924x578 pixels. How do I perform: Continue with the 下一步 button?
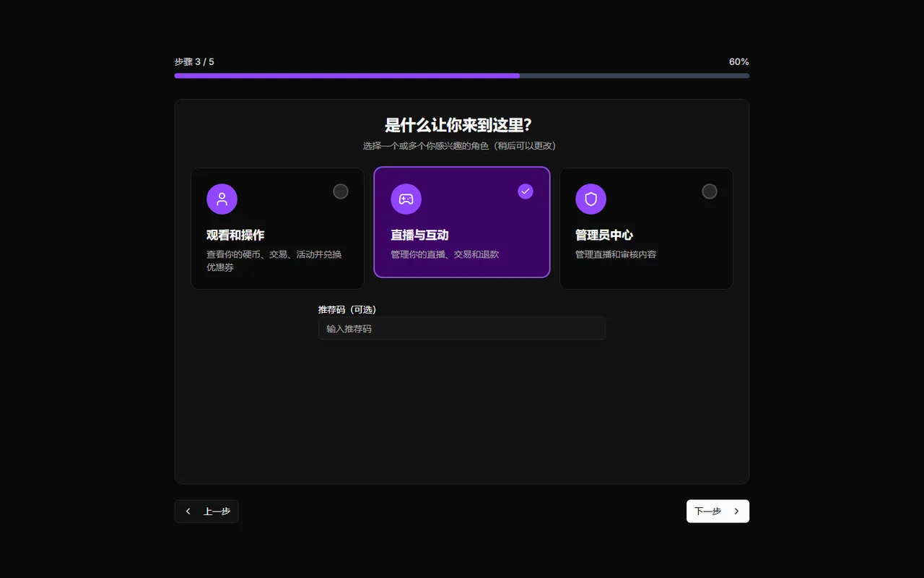718,511
